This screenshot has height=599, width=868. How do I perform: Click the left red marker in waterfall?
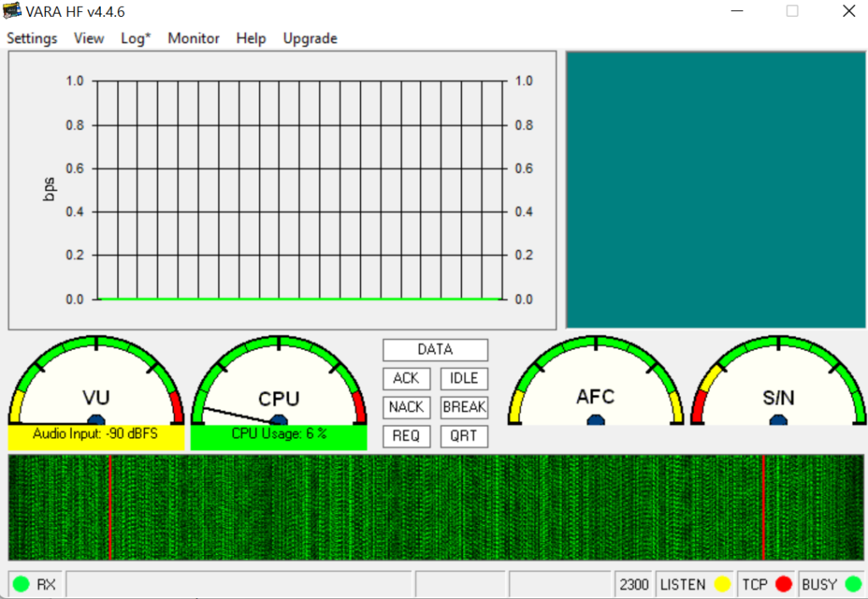[x=110, y=507]
